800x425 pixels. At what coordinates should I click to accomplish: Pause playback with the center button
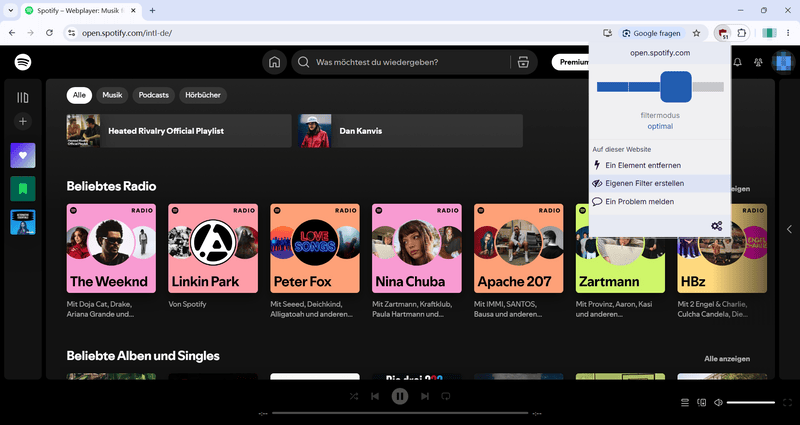399,396
